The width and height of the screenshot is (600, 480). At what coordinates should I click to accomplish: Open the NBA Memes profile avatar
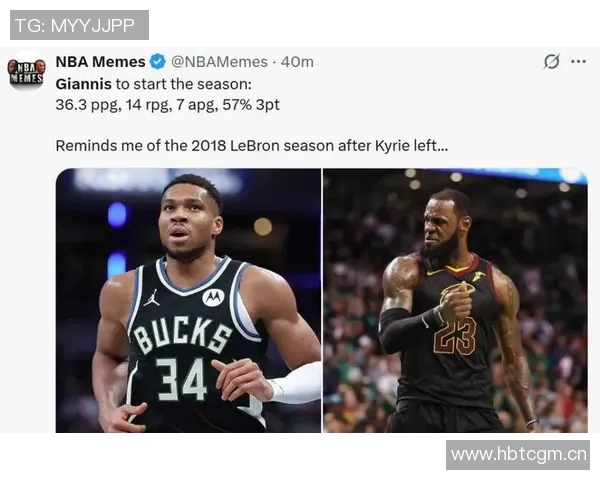(26, 72)
